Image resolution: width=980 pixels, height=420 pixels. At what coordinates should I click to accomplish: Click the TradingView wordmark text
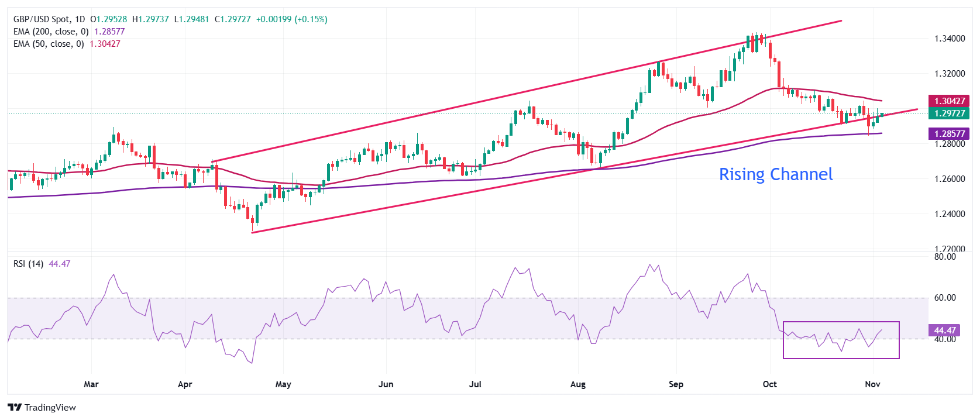click(x=50, y=408)
